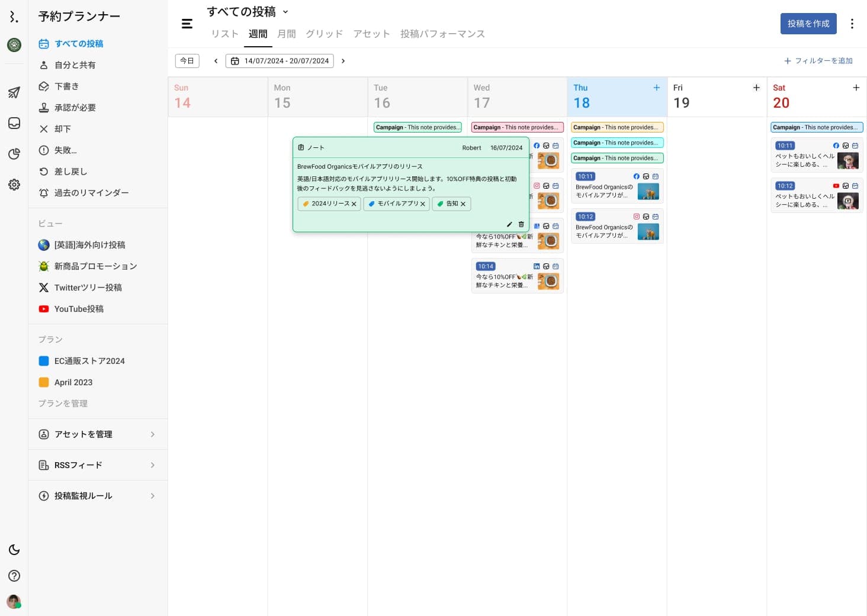Click the edit pencil icon in note popup

[x=509, y=224]
